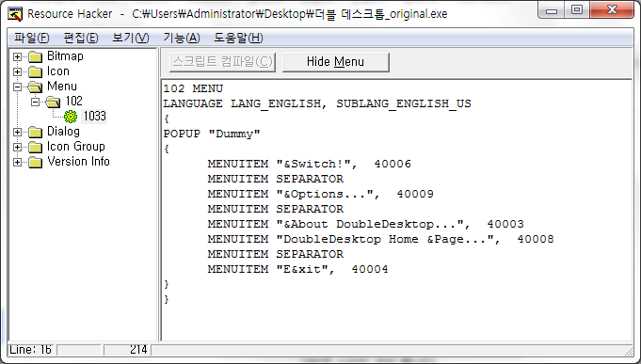Select the Version Info tree label

click(x=78, y=162)
